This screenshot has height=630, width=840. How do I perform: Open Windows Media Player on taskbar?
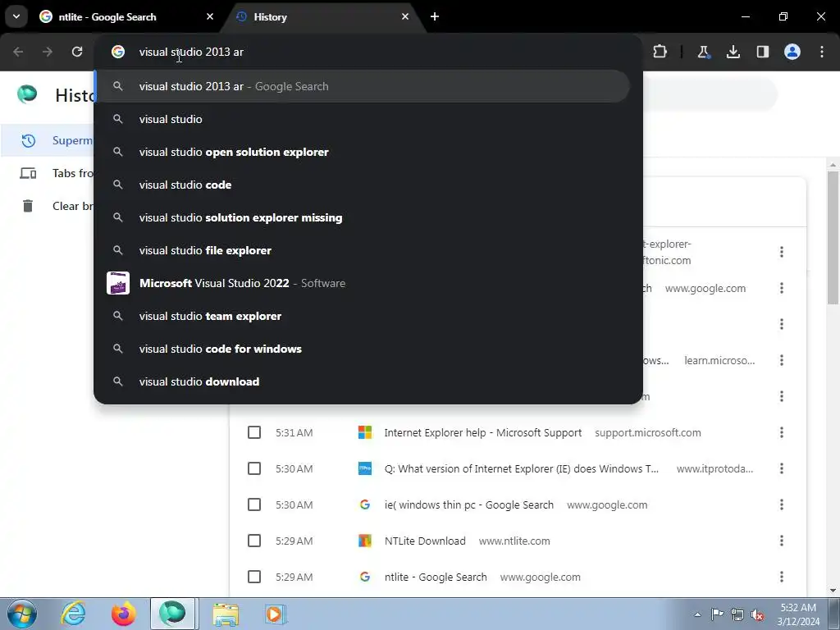276,614
